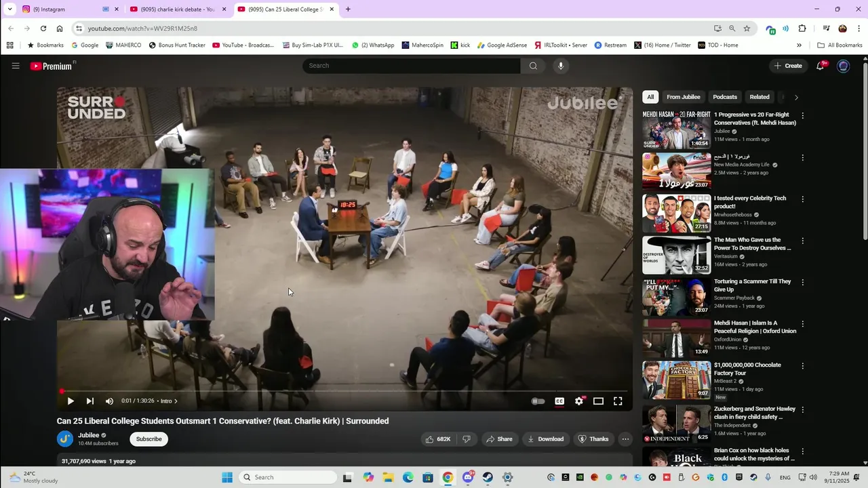Skip to the next video
The height and width of the screenshot is (488, 868).
(90, 401)
